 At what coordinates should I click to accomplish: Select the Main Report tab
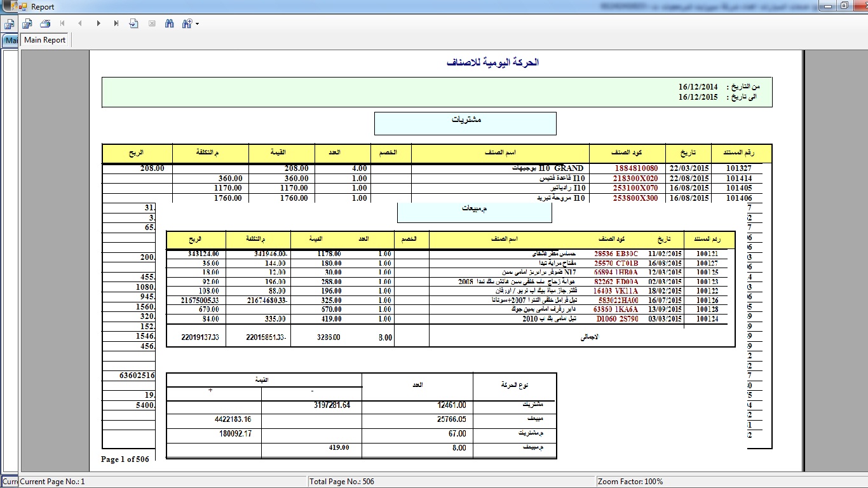[x=45, y=40]
